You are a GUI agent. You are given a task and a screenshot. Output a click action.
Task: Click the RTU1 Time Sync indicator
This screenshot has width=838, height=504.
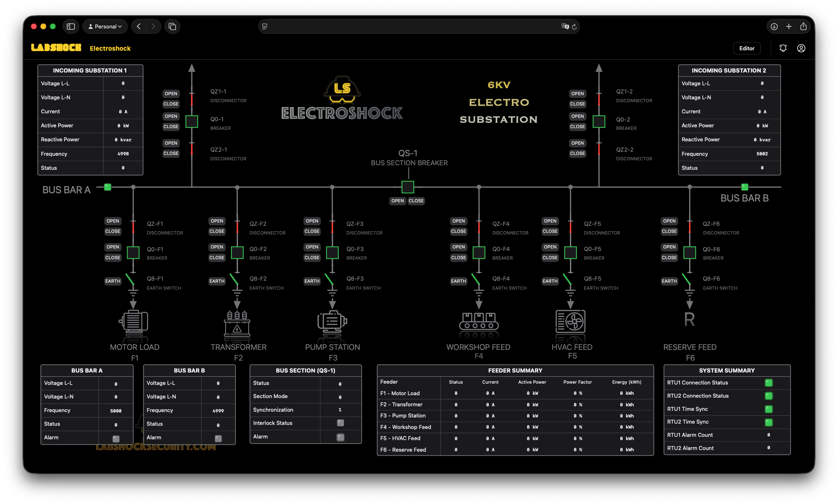[x=769, y=409]
